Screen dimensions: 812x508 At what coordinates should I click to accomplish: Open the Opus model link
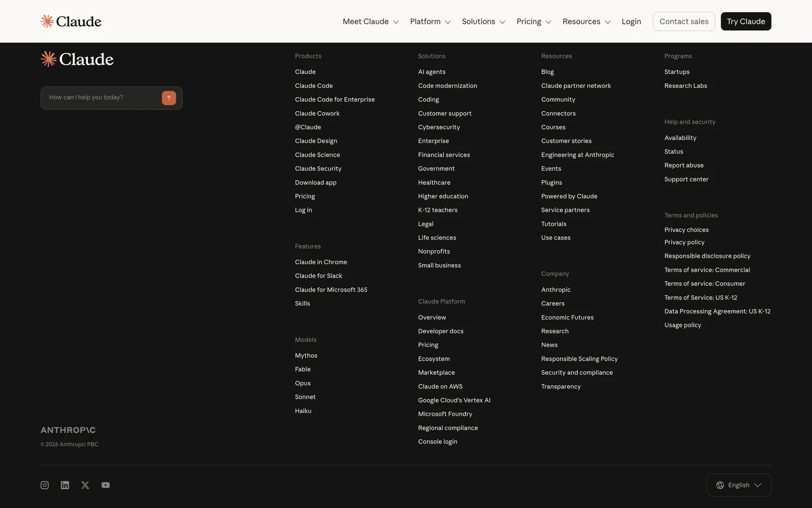[303, 384]
